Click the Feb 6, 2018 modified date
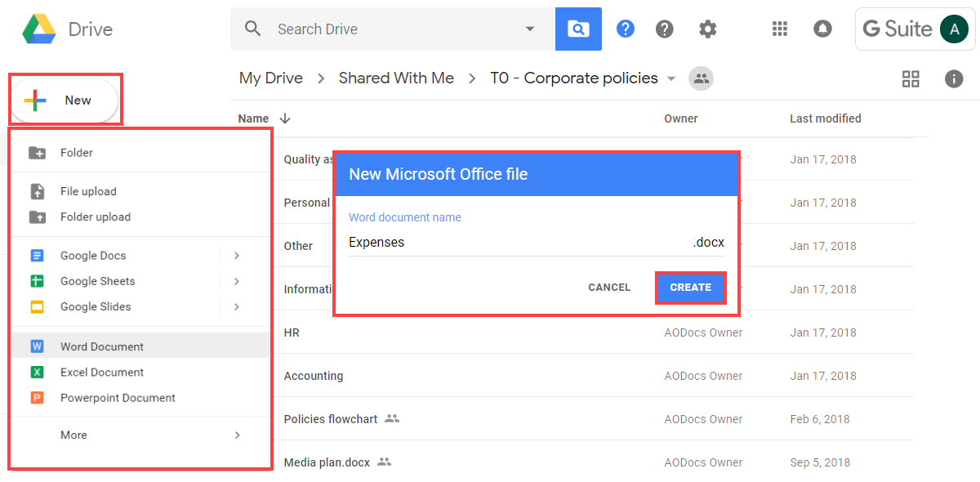This screenshot has height=482, width=980. pos(820,419)
